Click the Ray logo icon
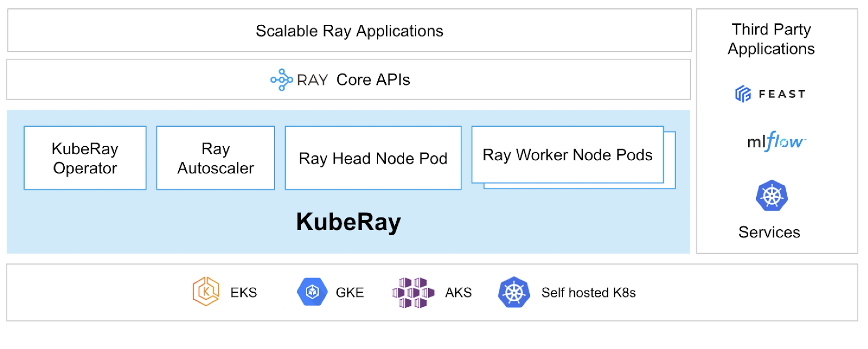Image resolution: width=868 pixels, height=349 pixels. pos(282,80)
